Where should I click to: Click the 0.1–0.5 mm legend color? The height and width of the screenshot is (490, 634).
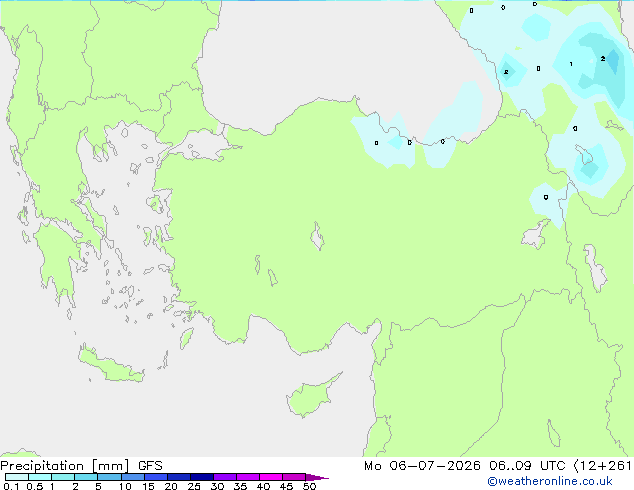pos(17,477)
